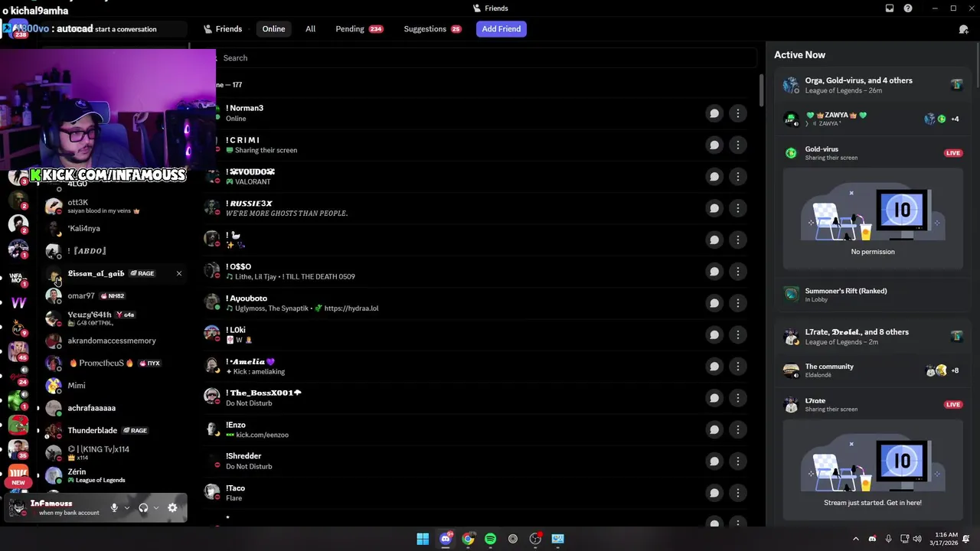Viewport: 980px width, 551px height.
Task: Message ! O$$O via chat icon
Action: pos(714,272)
